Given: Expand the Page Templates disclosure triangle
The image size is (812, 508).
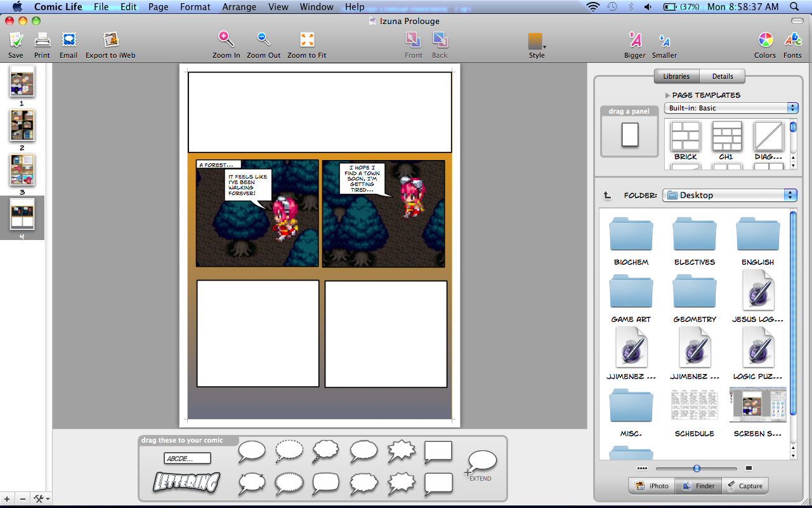Looking at the screenshot, I should [x=667, y=95].
